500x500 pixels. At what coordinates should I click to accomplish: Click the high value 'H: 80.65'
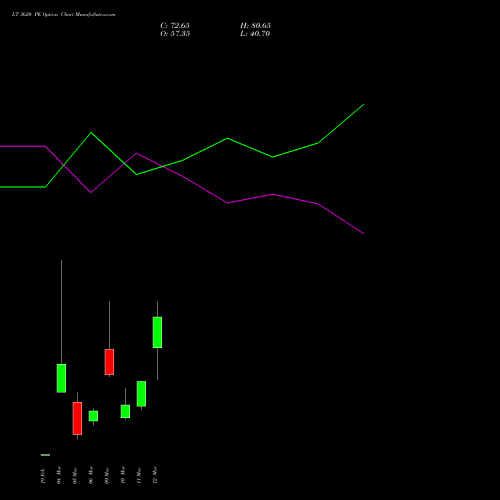255,26
